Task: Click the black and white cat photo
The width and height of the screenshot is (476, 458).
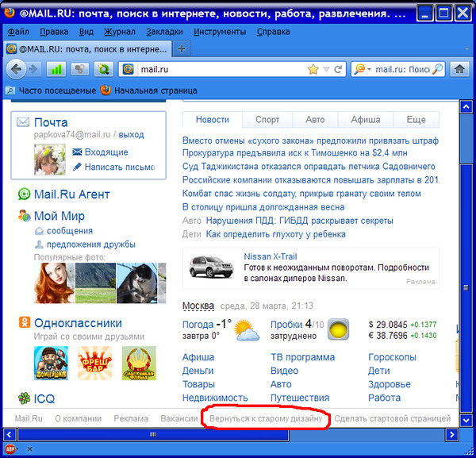Action: click(137, 283)
